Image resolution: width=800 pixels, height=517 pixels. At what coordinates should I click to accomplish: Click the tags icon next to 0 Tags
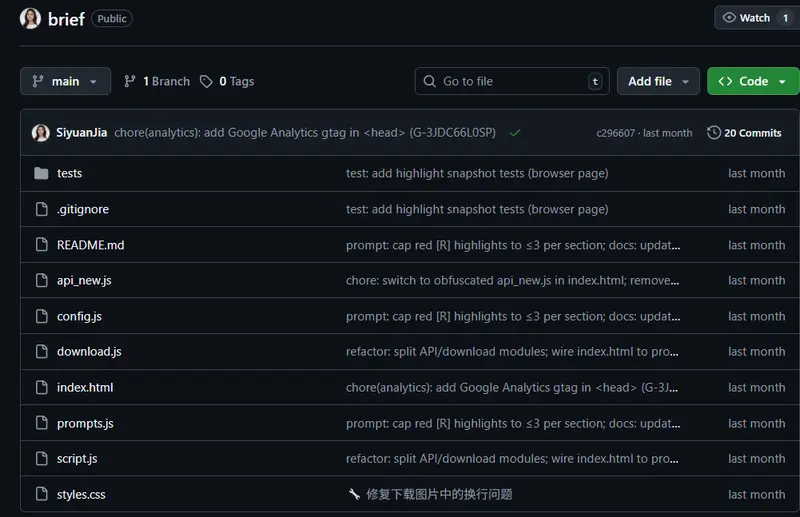(206, 81)
